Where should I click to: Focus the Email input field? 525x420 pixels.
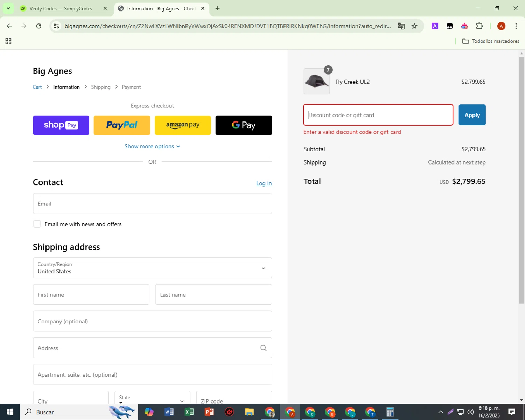click(x=152, y=203)
